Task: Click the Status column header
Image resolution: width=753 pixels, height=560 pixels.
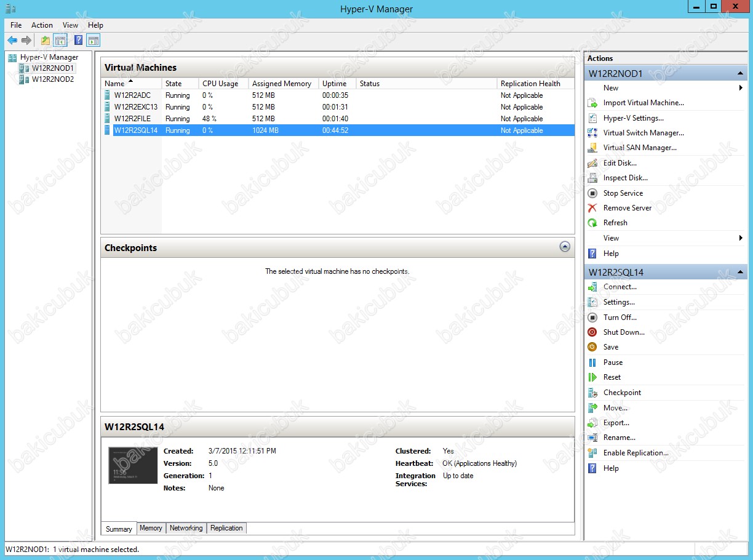Action: [426, 84]
